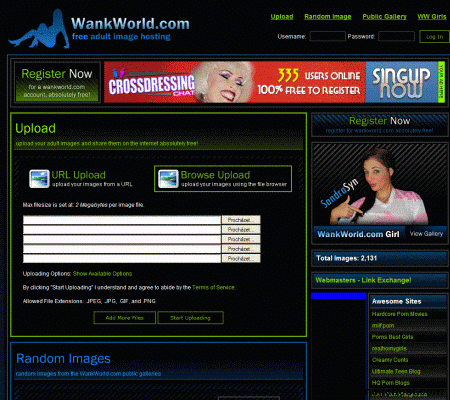Click the fifth Procházet browse button
This screenshot has height=400, width=450.
pos(241,258)
